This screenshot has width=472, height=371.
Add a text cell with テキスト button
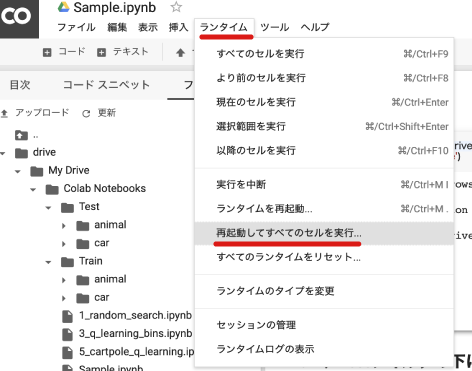(x=122, y=52)
